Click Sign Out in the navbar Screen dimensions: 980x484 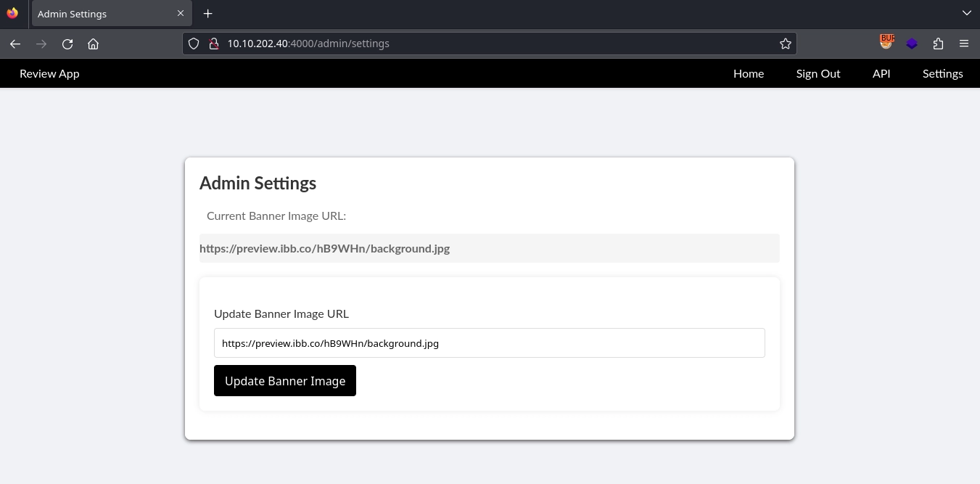point(818,73)
